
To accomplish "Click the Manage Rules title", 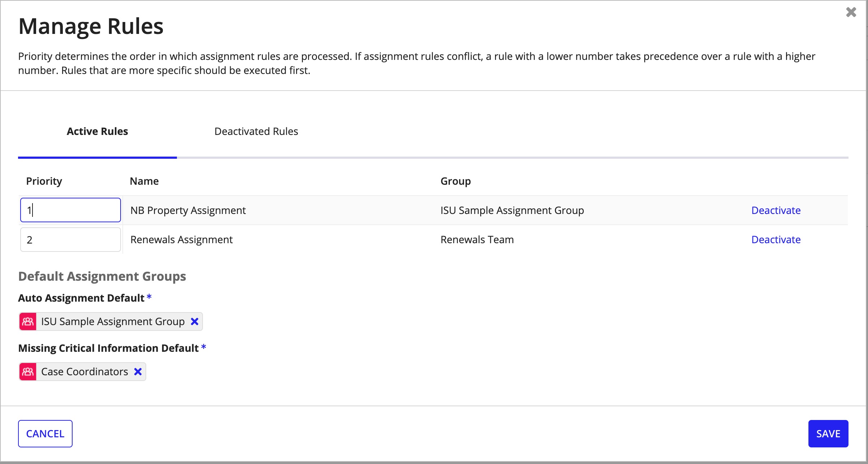I will pos(91,26).
